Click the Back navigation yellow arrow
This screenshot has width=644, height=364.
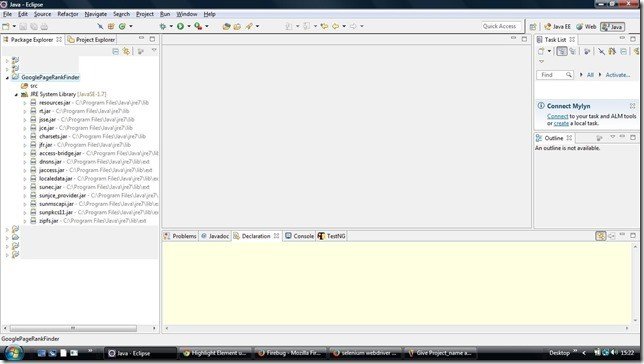point(336,26)
